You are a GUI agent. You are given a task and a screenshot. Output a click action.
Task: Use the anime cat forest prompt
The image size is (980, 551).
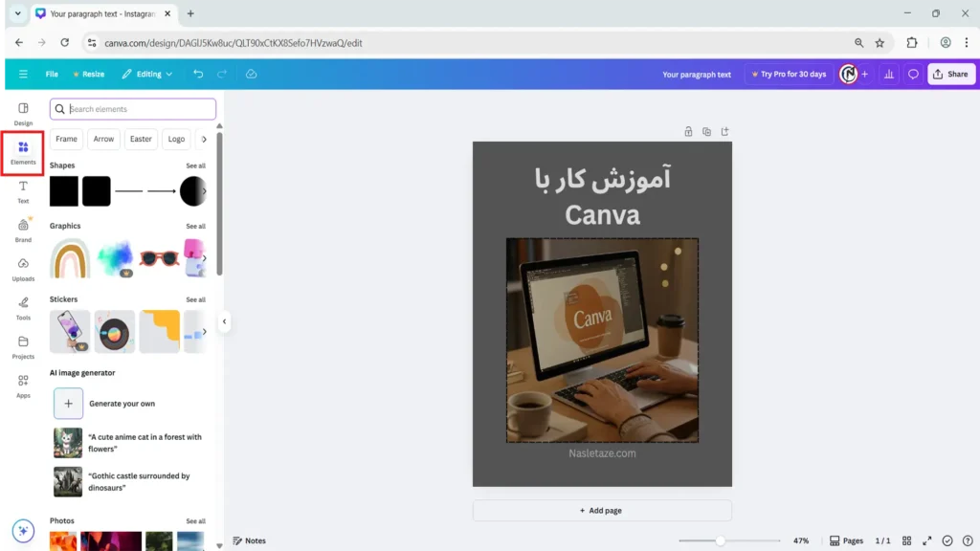pyautogui.click(x=128, y=443)
